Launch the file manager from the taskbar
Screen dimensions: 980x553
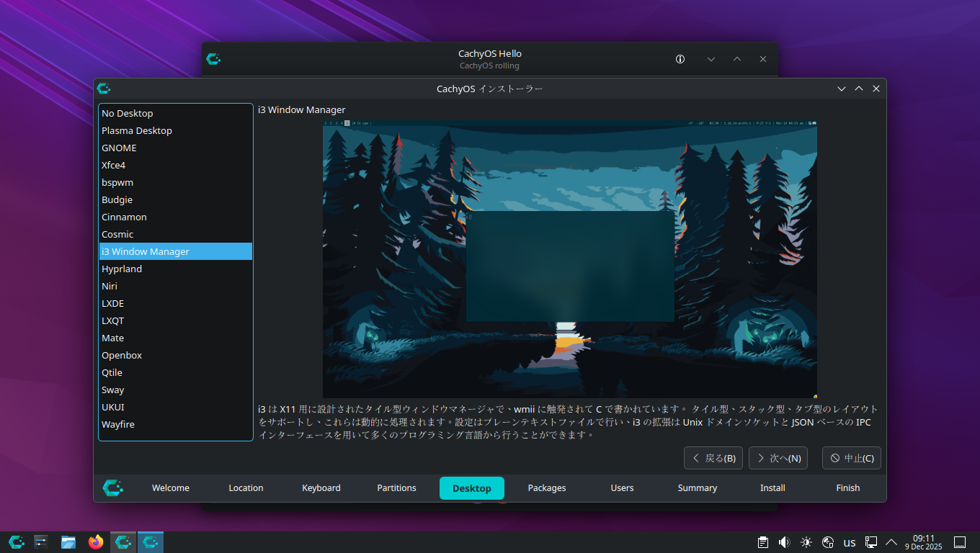[x=68, y=542]
